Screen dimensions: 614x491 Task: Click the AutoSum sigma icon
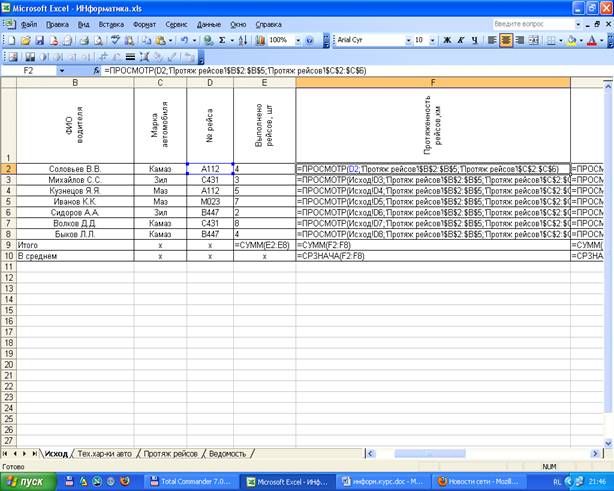coord(221,41)
